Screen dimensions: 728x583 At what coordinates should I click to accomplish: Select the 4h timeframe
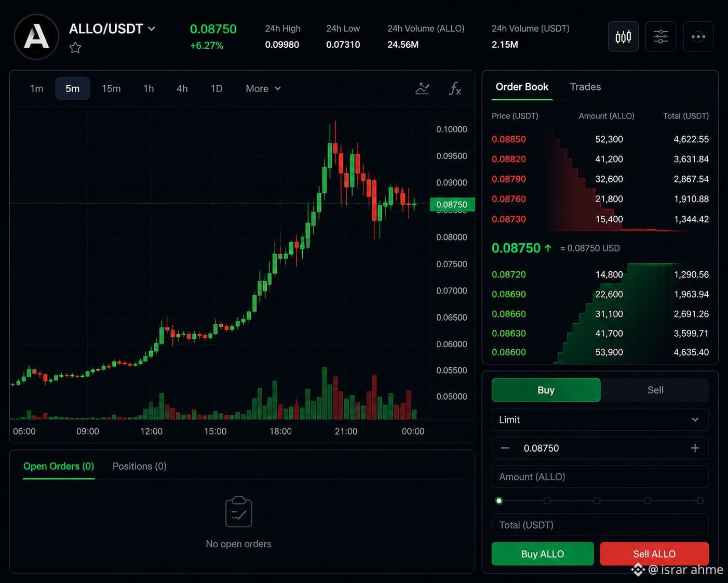tap(182, 88)
